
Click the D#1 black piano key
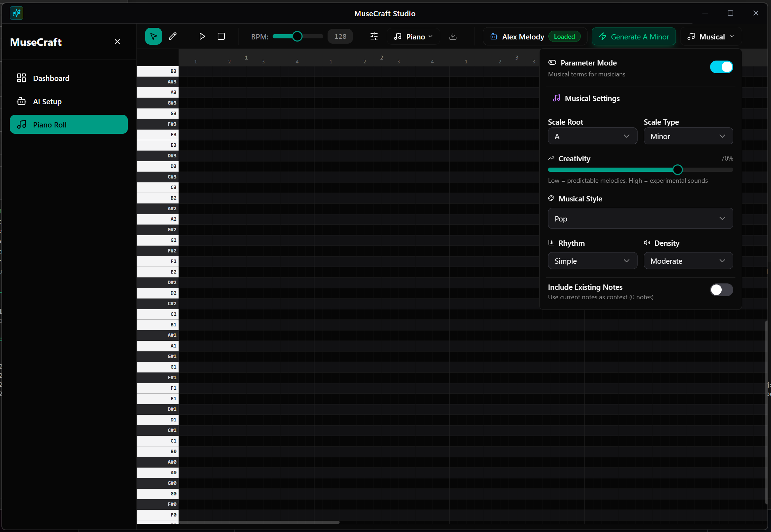click(x=157, y=409)
